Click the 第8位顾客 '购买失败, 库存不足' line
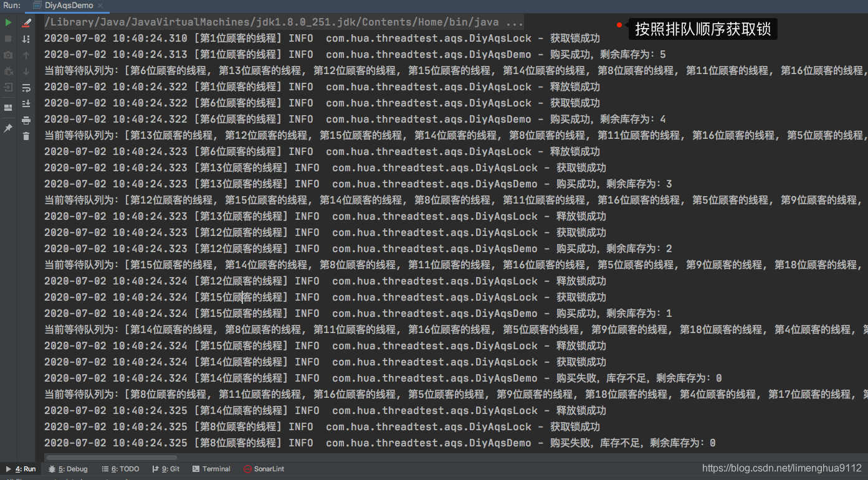The width and height of the screenshot is (868, 480). coord(379,443)
